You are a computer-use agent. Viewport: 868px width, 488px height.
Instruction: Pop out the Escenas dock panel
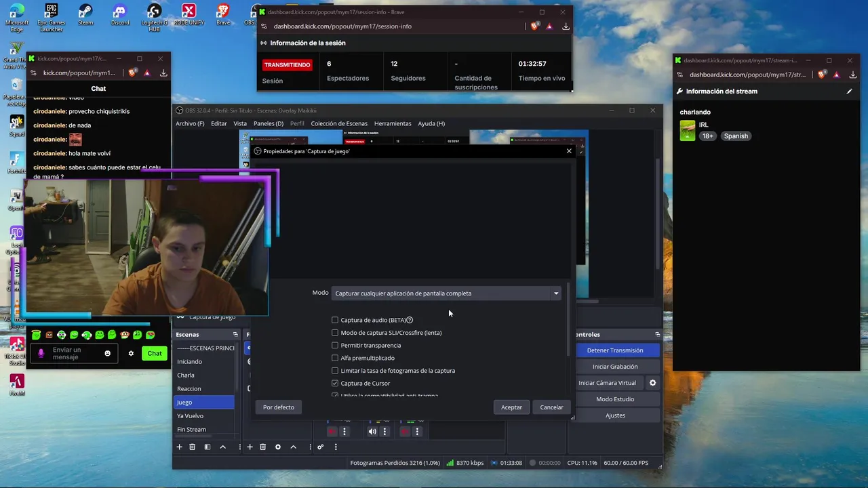[x=235, y=334]
